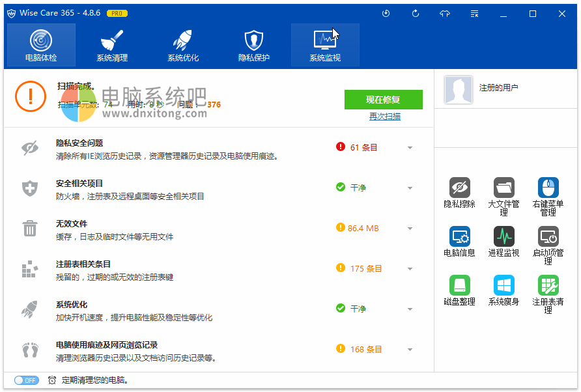Click the 注册表相关条目 heading

(x=83, y=264)
